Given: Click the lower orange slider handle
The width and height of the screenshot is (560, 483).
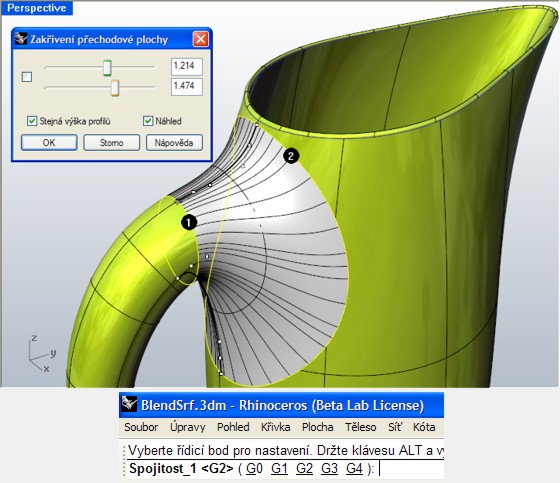Looking at the screenshot, I should click(115, 88).
